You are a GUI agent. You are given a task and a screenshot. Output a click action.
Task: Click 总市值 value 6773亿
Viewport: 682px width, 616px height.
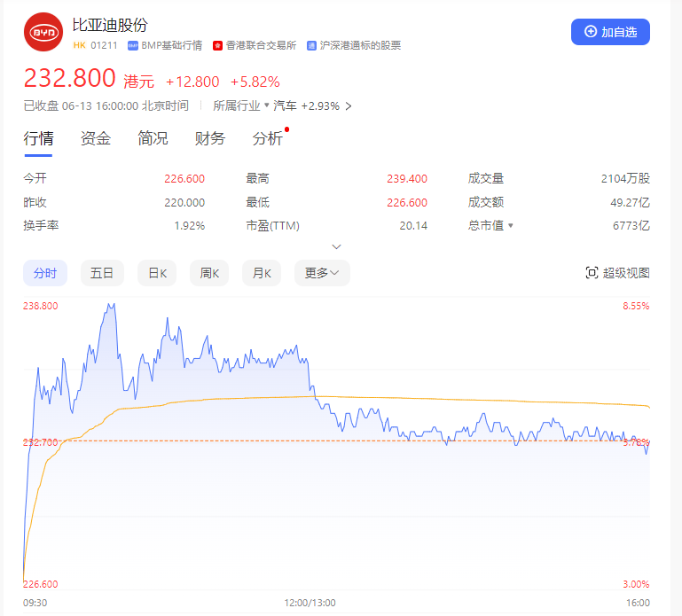[631, 226]
